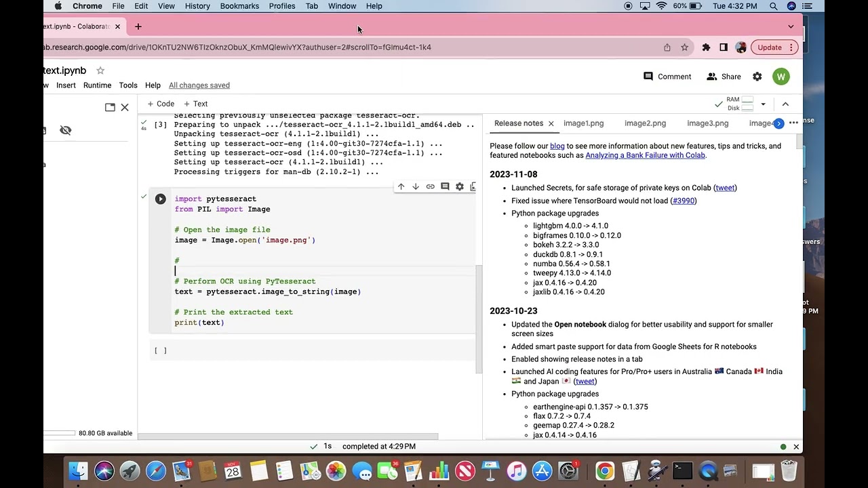Open the History menu in menu bar

(197, 6)
